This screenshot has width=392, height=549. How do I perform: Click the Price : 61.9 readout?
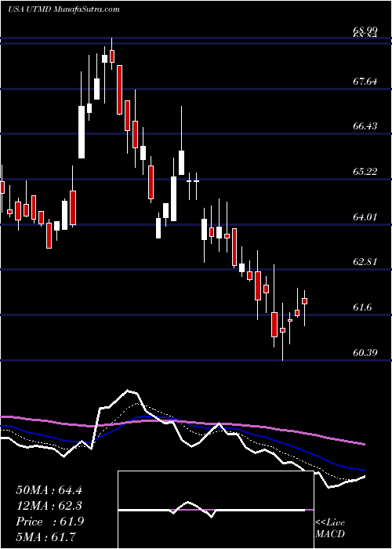(49, 522)
